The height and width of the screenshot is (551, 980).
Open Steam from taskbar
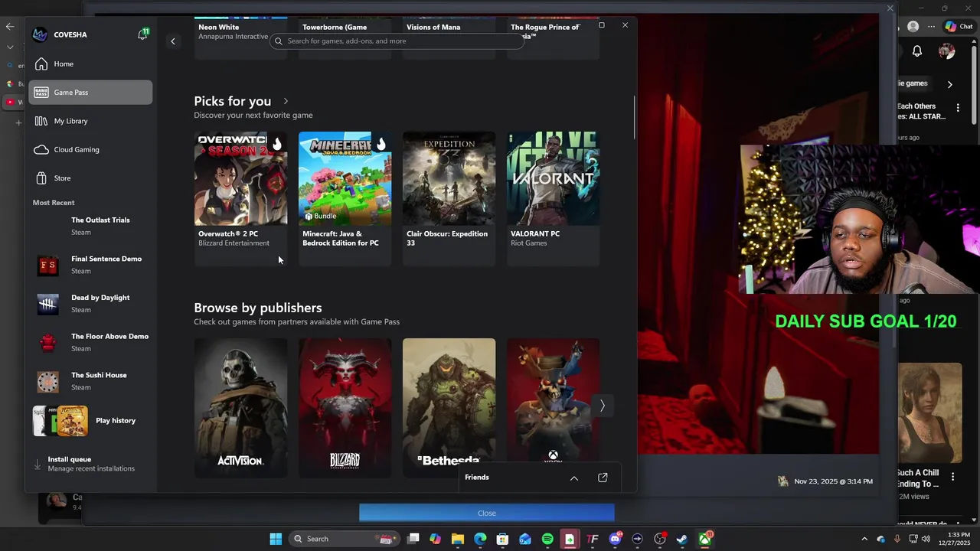(x=682, y=539)
